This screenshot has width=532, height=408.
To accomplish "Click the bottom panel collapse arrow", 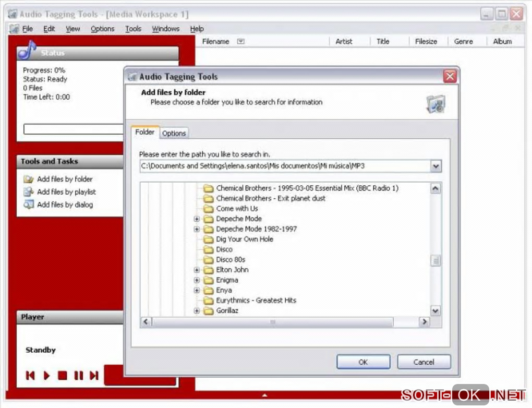I will click(x=264, y=395).
